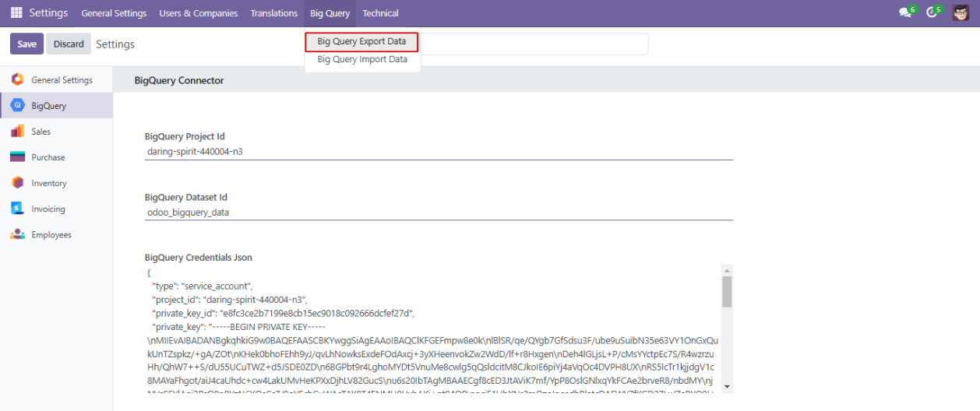
Task: Open the Purchase settings icon
Action: pos(17,157)
